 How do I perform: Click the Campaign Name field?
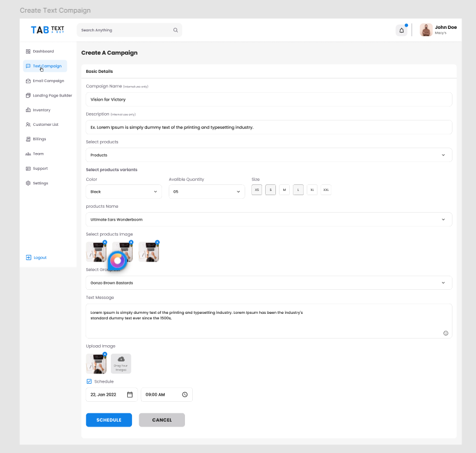pos(269,99)
